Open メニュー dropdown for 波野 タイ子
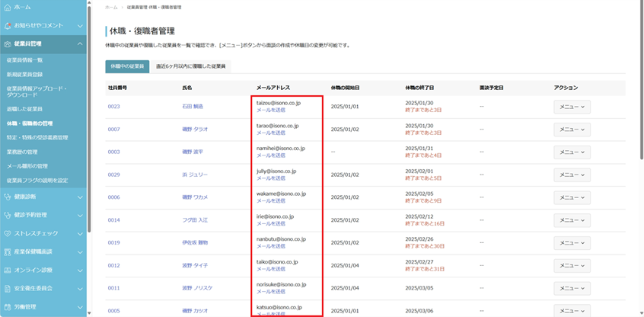Screen dimensions: 644x317 click(572, 266)
